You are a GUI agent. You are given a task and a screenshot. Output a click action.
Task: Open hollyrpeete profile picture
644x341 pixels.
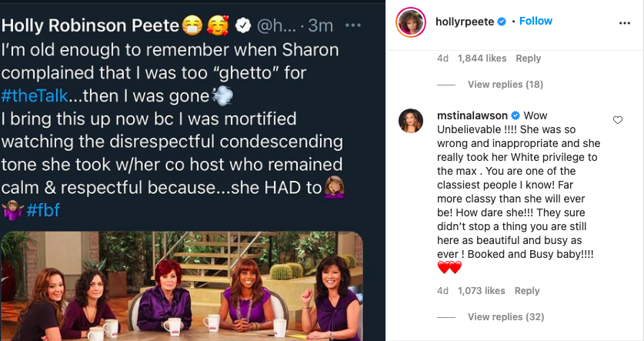409,22
